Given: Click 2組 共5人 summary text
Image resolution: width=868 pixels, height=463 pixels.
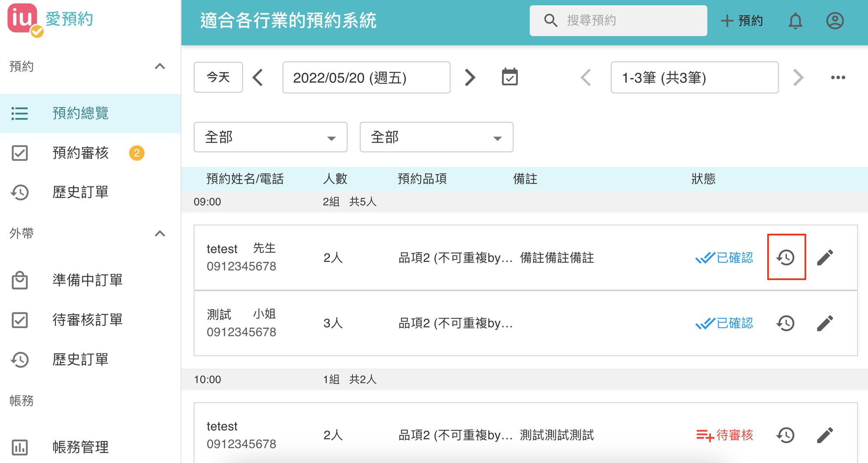Looking at the screenshot, I should [349, 202].
